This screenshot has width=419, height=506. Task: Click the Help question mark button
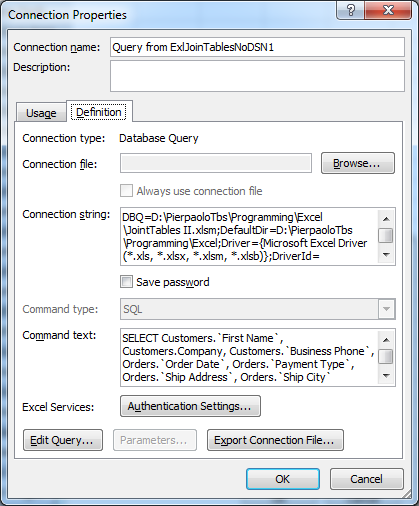point(350,10)
